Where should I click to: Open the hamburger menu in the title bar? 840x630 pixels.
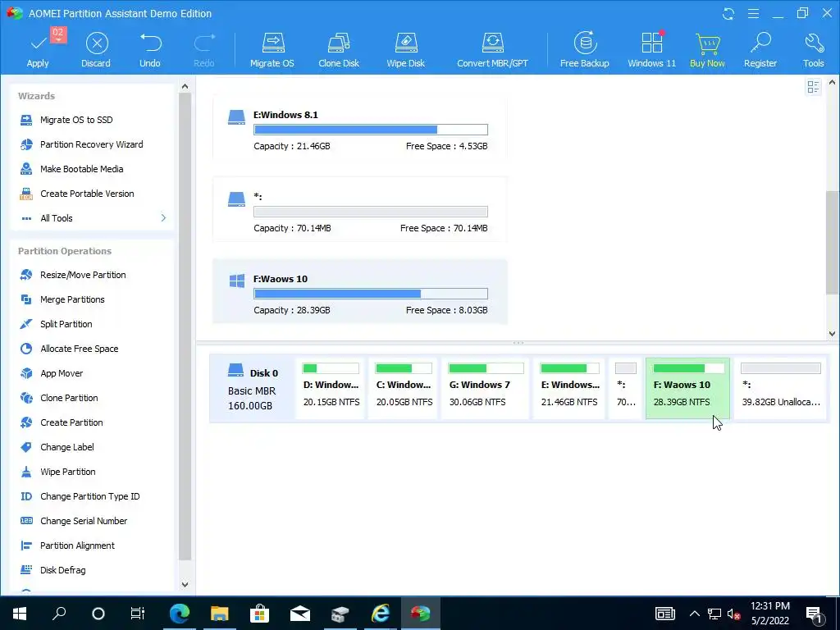point(753,13)
